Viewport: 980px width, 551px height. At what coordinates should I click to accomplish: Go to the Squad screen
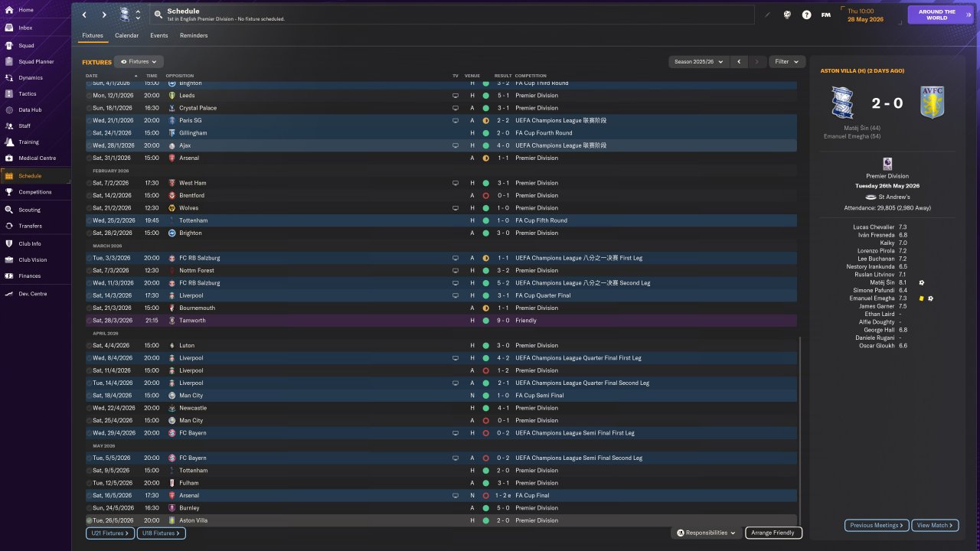point(35,45)
